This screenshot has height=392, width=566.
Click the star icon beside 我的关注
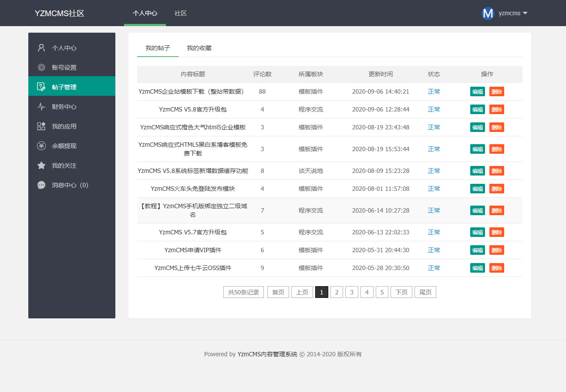coord(41,166)
